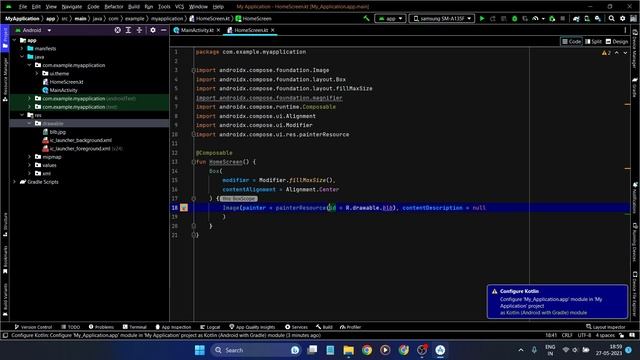Click the Configure Kotlin notification balloon
Screen dimensions: 640x360
(x=557, y=302)
